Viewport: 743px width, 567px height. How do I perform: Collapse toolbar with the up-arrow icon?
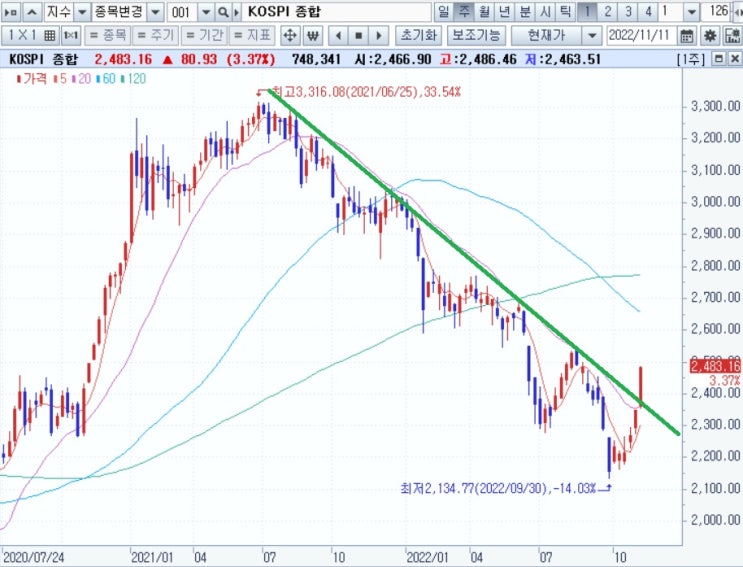pos(32,12)
